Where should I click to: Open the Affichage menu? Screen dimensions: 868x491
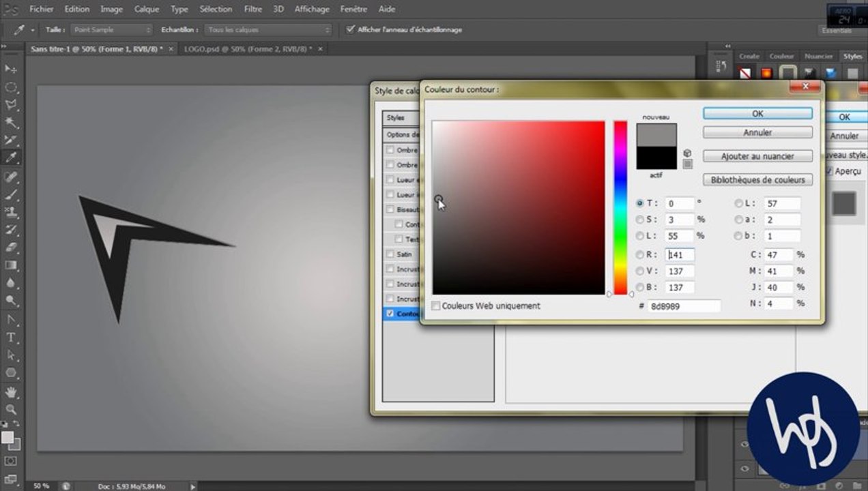click(311, 10)
